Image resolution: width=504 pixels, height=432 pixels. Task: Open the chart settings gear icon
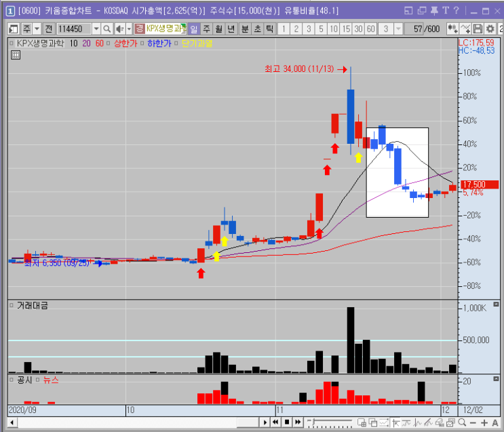tap(490, 29)
